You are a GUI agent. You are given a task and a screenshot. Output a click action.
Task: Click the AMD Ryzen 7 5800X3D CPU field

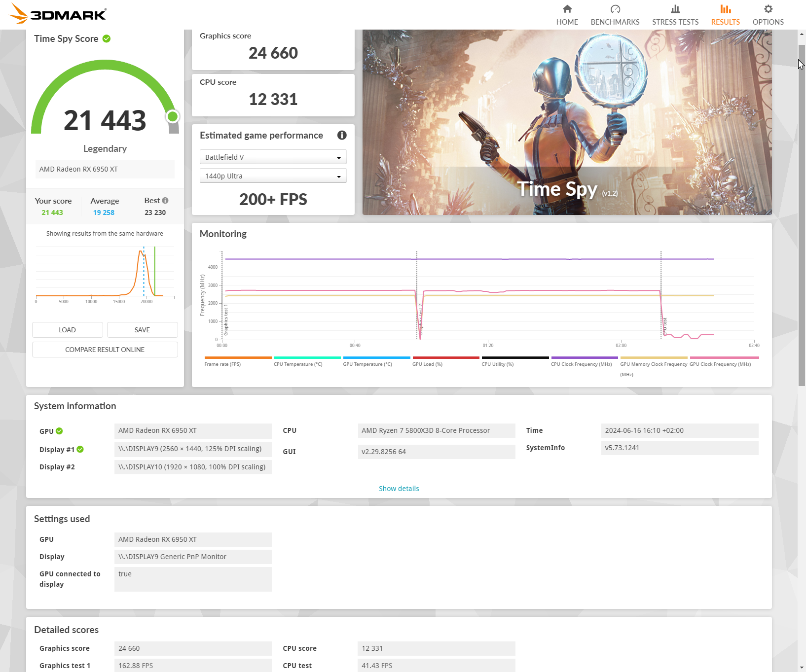(x=436, y=430)
